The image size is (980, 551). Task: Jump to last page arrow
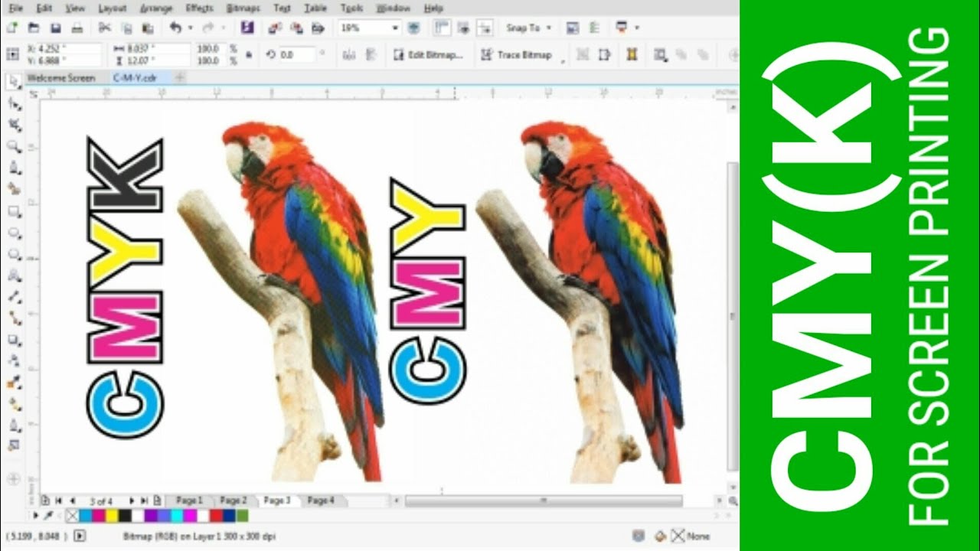[x=144, y=500]
